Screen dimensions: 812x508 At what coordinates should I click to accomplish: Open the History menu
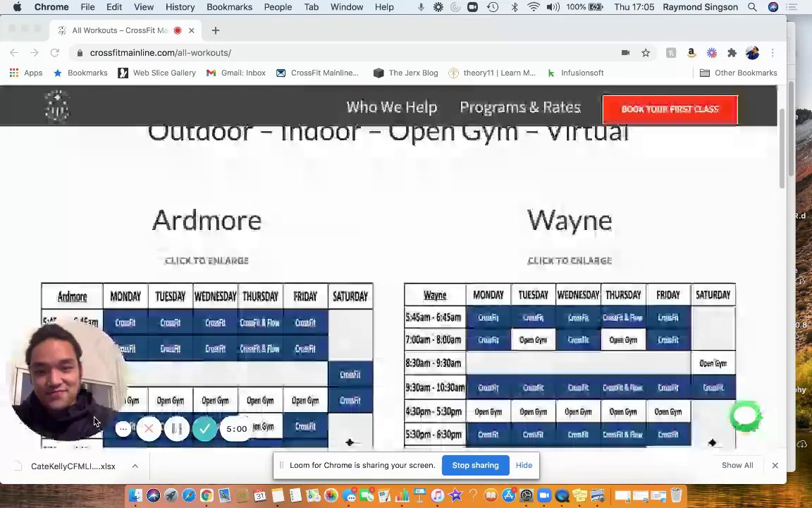[180, 7]
